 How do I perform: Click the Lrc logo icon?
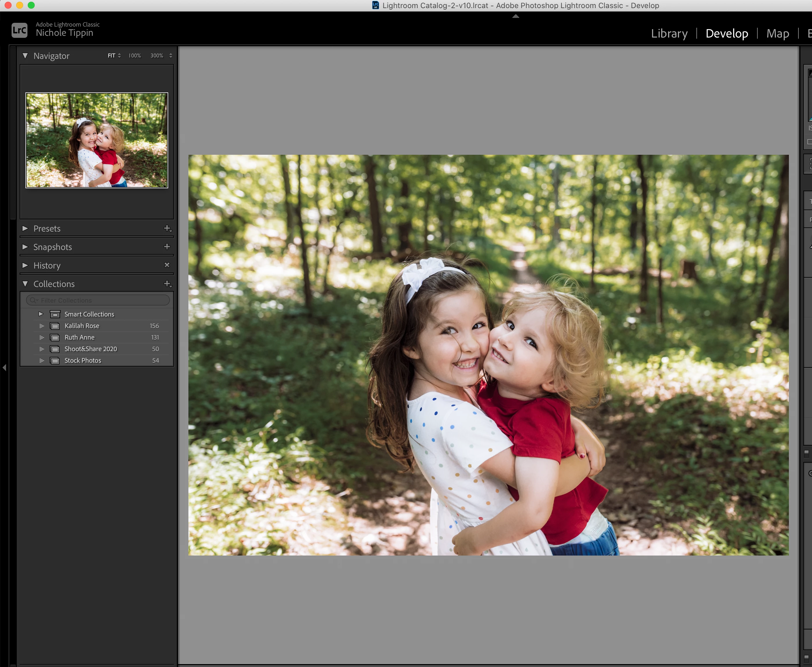coord(20,30)
